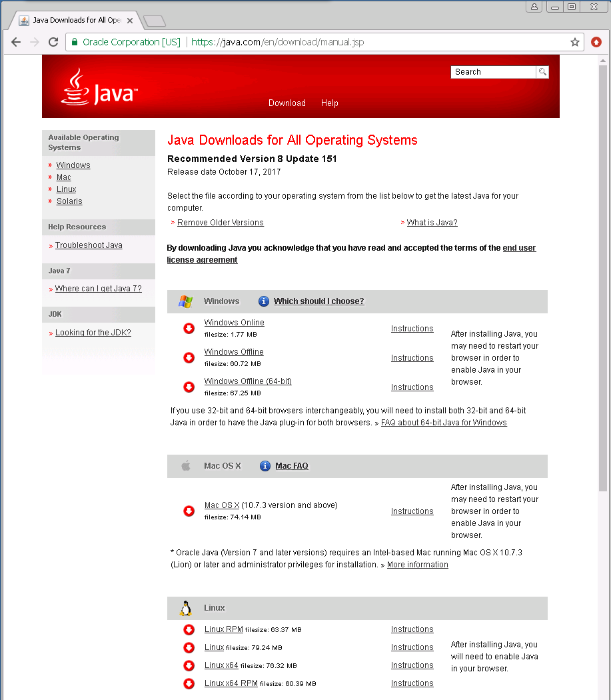The image size is (611, 700).
Task: Open Looking for the JDK link
Action: 93,333
